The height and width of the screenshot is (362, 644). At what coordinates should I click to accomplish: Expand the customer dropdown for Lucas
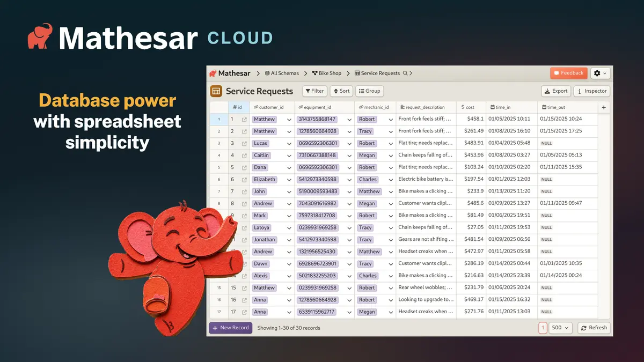[x=289, y=143]
